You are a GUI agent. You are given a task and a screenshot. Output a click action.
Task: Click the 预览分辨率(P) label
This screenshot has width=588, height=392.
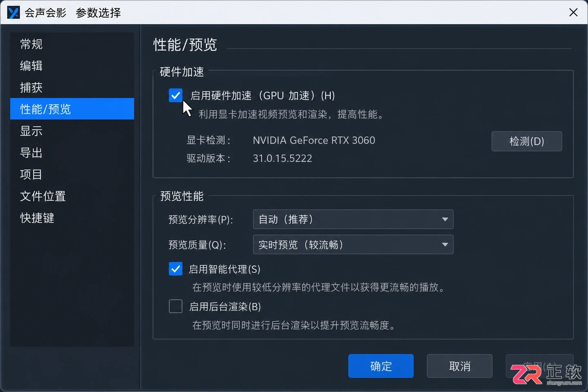click(200, 220)
